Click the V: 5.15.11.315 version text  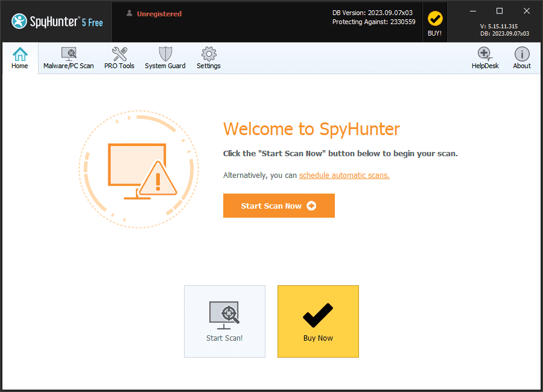tap(499, 27)
